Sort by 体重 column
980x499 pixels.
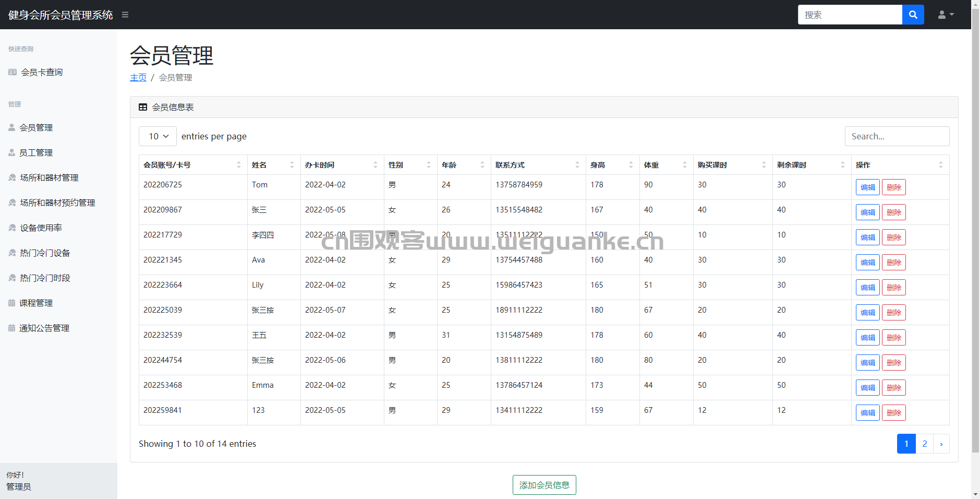pyautogui.click(x=667, y=165)
